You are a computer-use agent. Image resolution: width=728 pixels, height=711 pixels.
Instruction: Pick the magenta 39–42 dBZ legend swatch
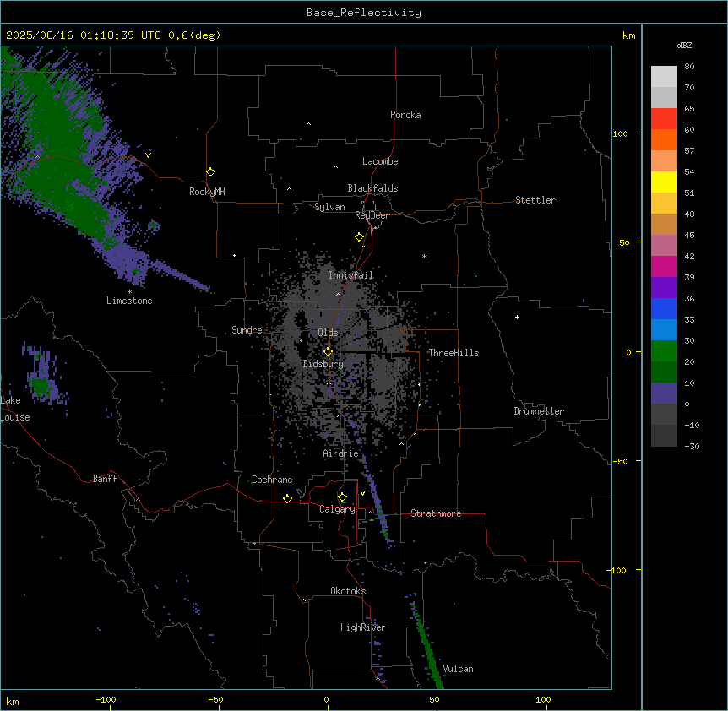[x=664, y=266]
